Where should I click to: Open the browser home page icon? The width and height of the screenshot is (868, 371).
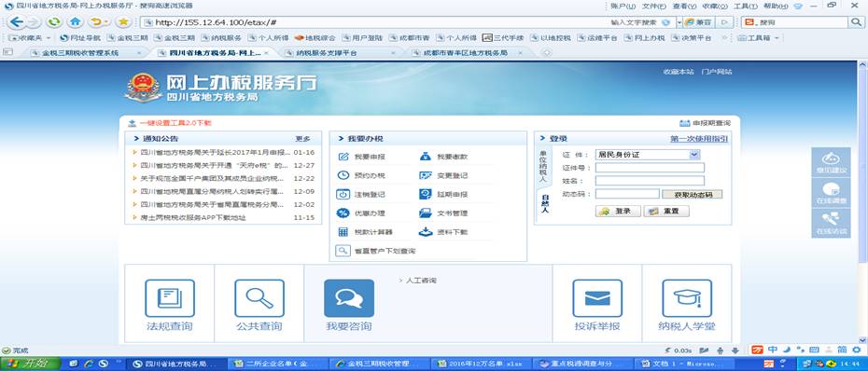pos(76,22)
